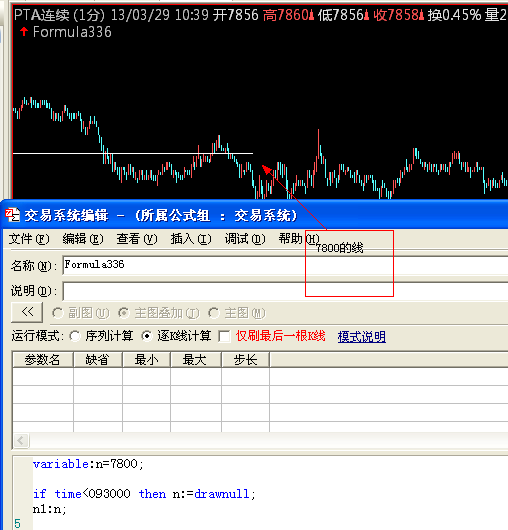Toggle the 仅刷最后一根K线 checkbox
Viewport: 508px width, 530px height.
[224, 336]
